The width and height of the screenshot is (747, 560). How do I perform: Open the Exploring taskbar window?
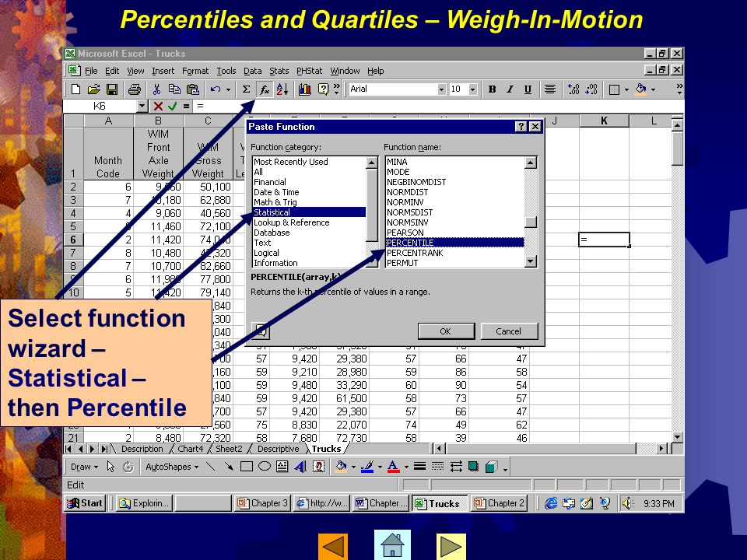(x=144, y=503)
